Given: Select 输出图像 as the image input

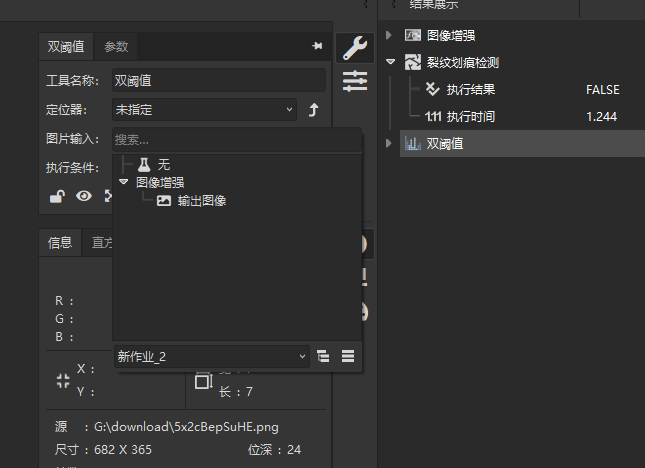Looking at the screenshot, I should click(201, 201).
